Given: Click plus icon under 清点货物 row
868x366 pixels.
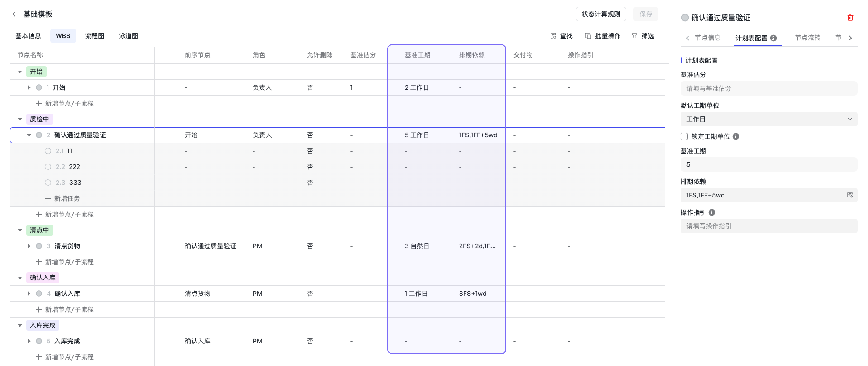Looking at the screenshot, I should click(39, 262).
